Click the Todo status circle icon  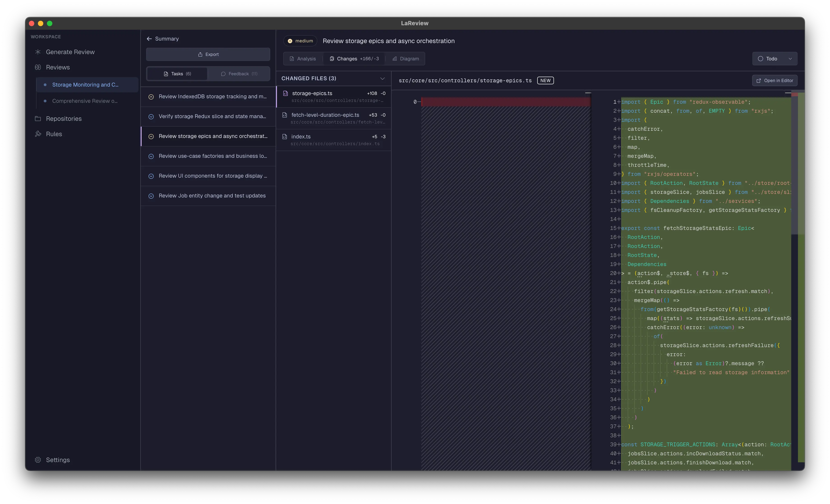click(760, 59)
